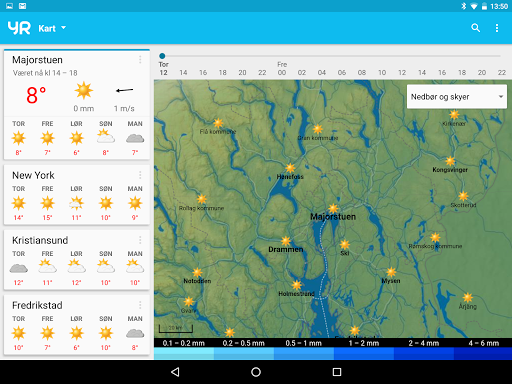Click the timeline slider handle at Tor 12

(162, 56)
